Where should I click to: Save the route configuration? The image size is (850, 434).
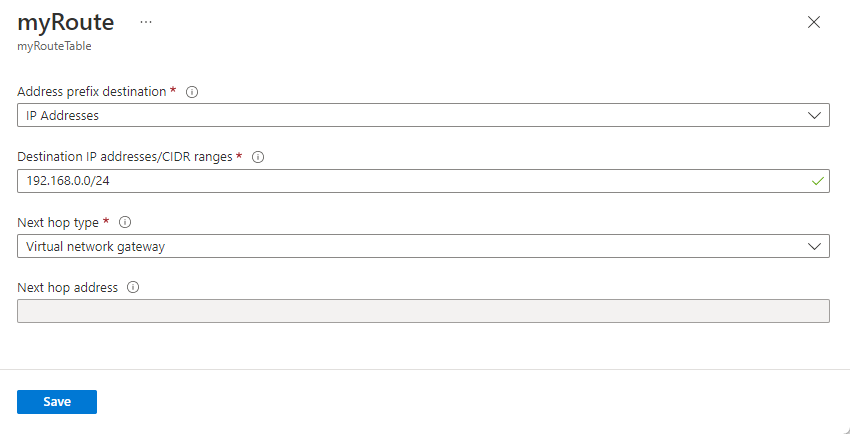point(57,401)
